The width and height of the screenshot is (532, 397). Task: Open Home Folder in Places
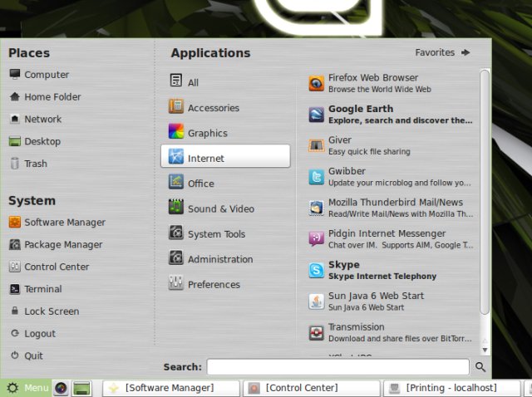click(x=52, y=97)
